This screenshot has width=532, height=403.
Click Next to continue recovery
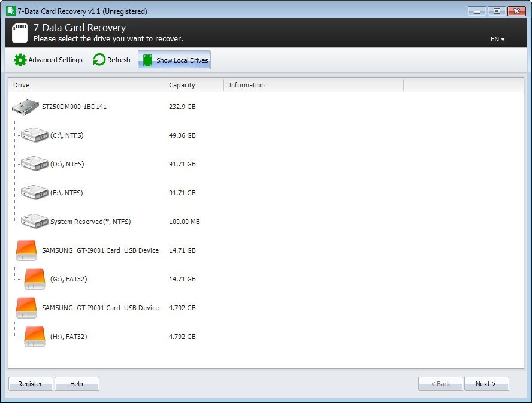486,383
